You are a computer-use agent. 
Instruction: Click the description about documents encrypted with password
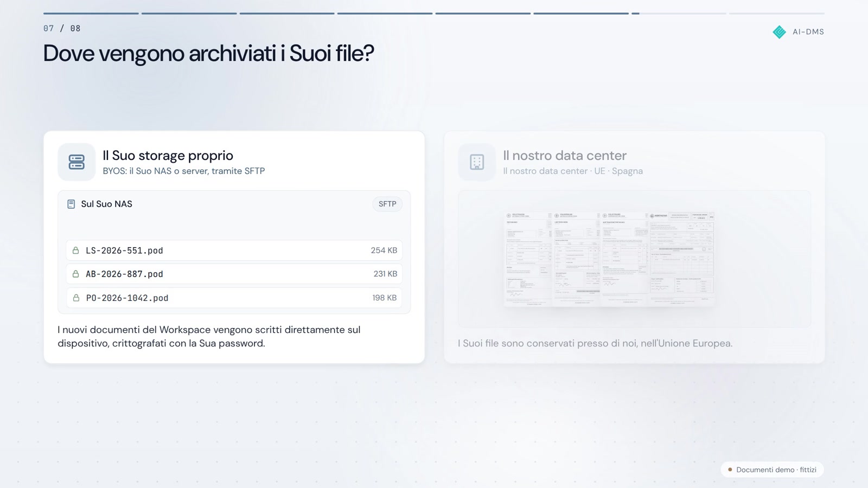point(209,337)
